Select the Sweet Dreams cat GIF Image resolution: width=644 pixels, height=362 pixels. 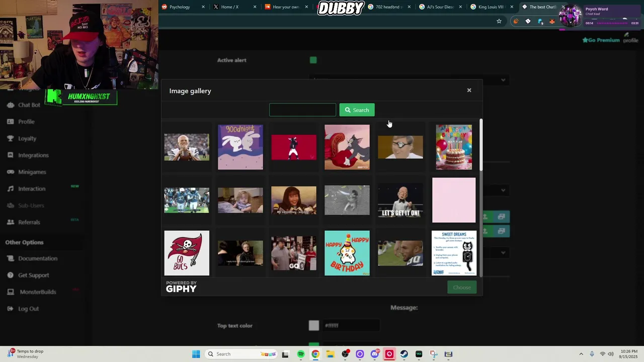[454, 253]
